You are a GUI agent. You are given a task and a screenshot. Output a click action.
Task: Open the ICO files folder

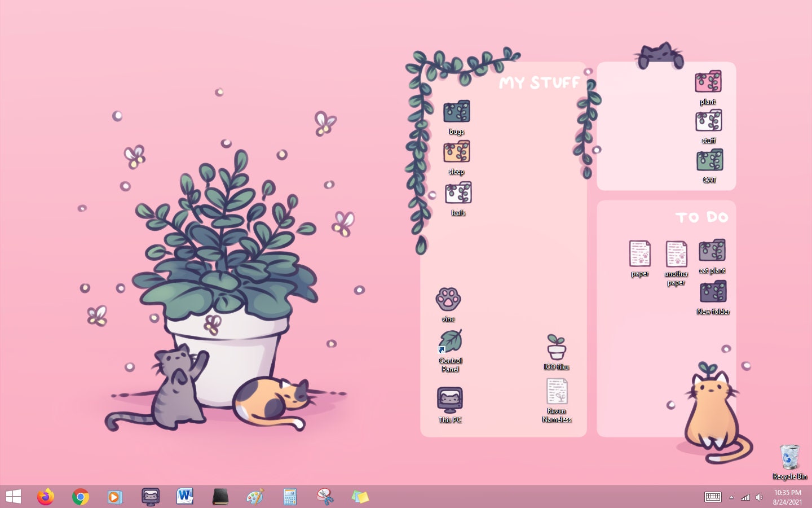point(556,345)
